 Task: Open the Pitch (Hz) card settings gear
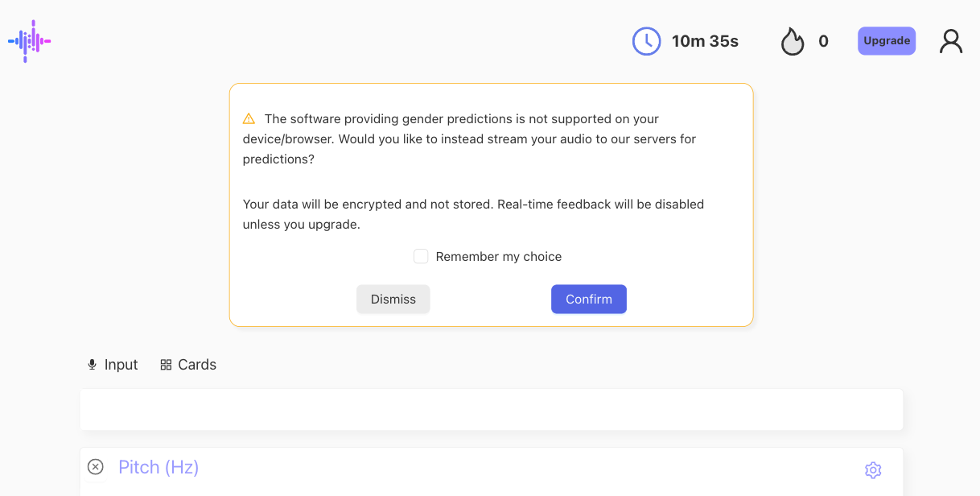[873, 470]
